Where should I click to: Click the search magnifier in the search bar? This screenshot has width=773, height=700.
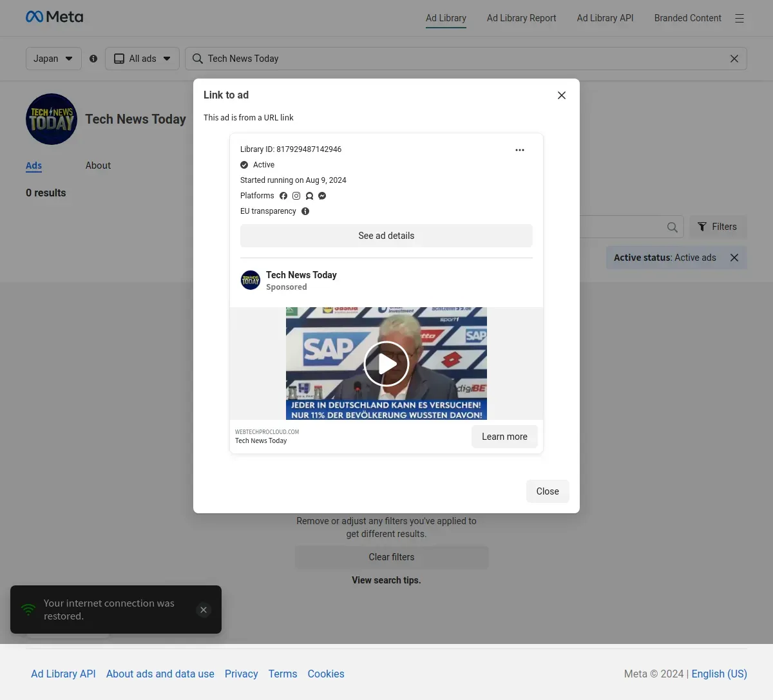198,59
